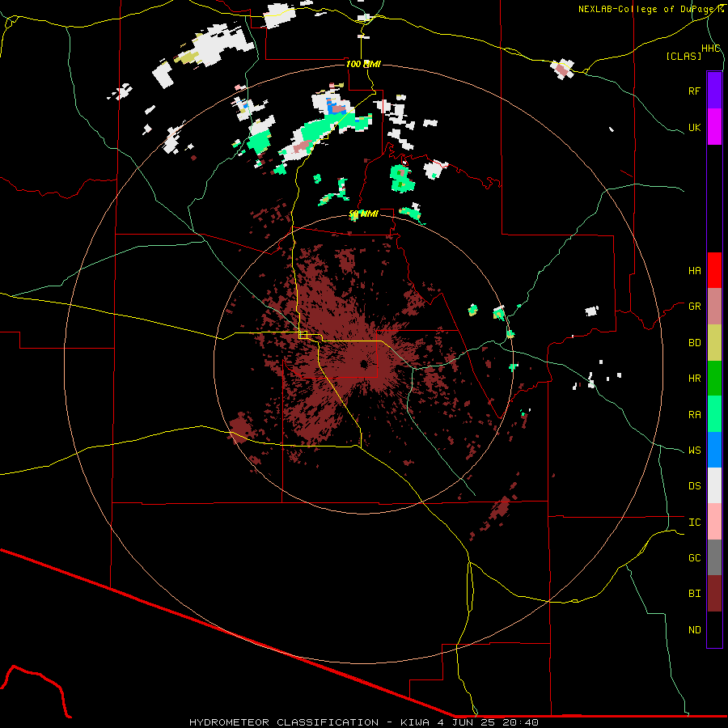Click the 50 NMI range ring label

pos(363,214)
